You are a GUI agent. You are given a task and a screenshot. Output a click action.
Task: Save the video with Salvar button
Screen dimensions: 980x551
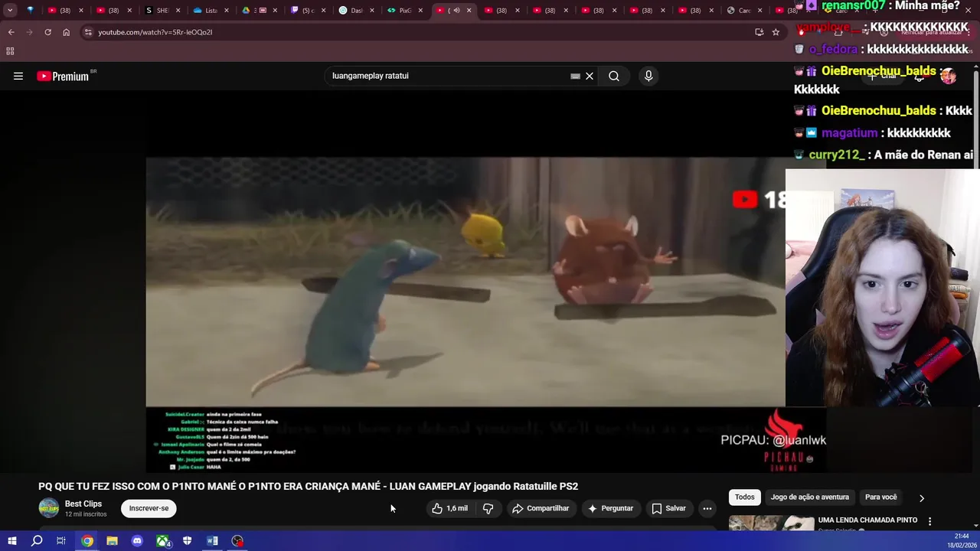tap(668, 508)
